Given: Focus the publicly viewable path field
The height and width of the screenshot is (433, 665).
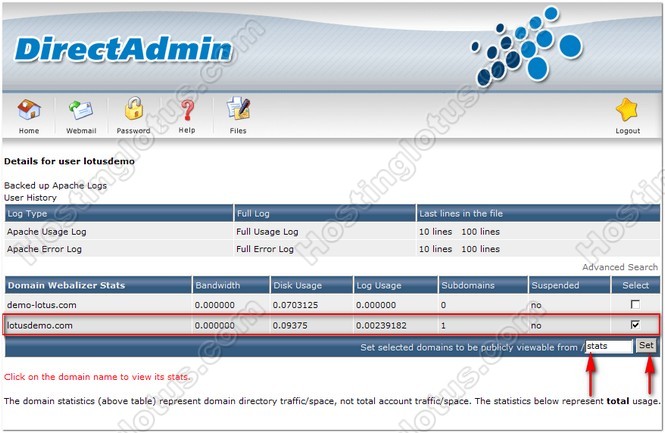Looking at the screenshot, I should point(609,346).
